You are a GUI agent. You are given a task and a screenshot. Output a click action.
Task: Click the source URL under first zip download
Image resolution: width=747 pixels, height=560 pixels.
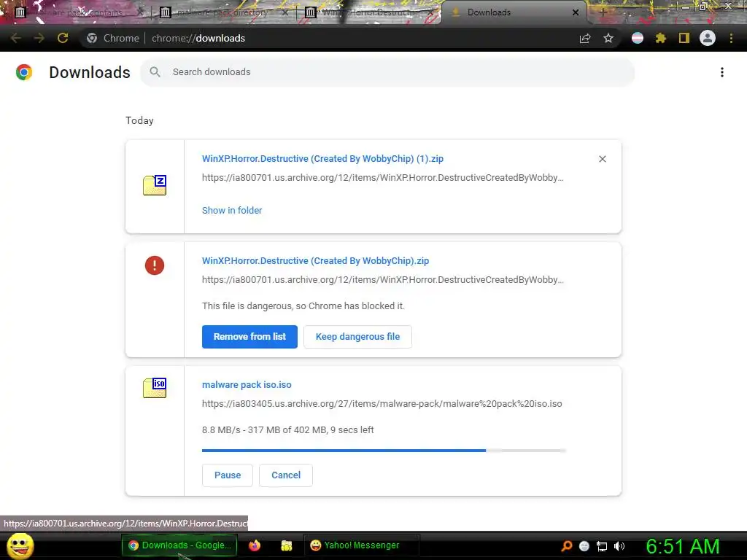[382, 178]
